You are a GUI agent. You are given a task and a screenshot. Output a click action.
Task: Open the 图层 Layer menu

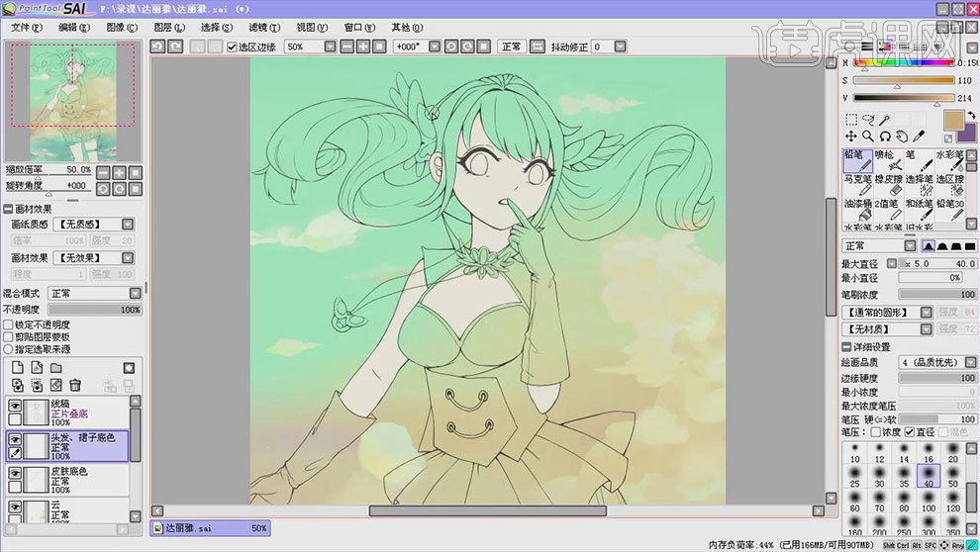click(168, 28)
